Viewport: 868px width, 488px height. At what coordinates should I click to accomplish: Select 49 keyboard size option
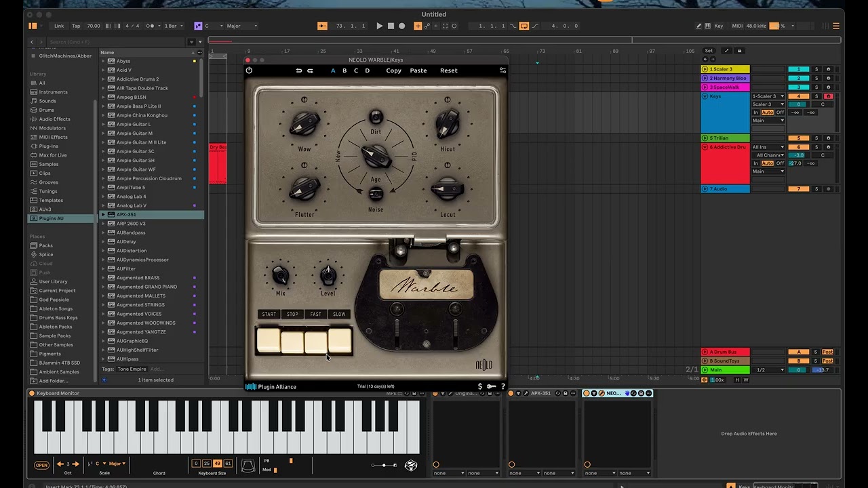(217, 464)
